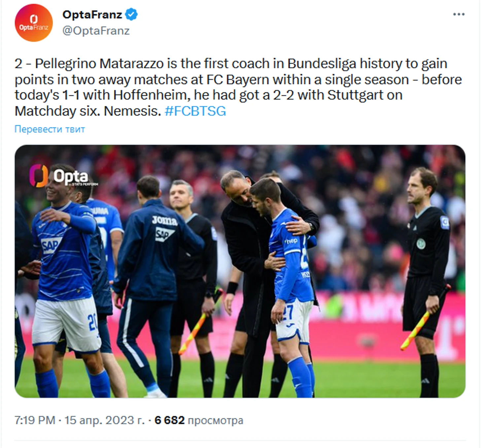Click the number 20 on white shorts
The image size is (482, 448).
click(x=92, y=323)
